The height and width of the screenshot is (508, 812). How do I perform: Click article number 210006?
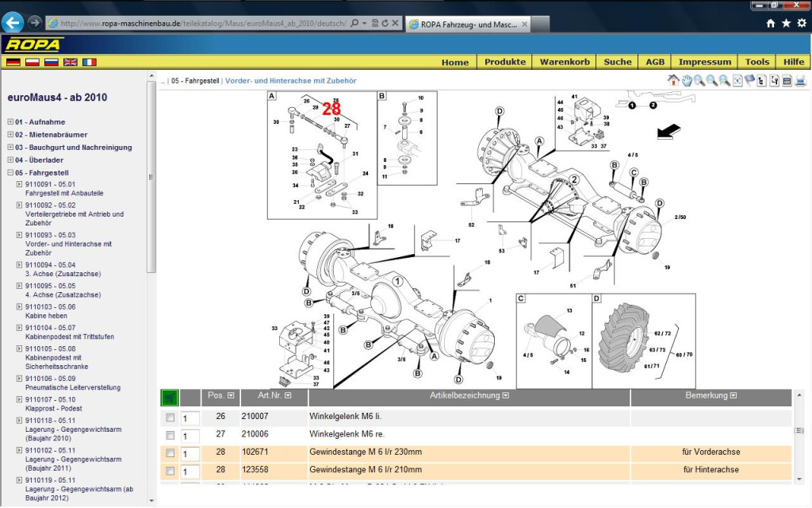255,434
